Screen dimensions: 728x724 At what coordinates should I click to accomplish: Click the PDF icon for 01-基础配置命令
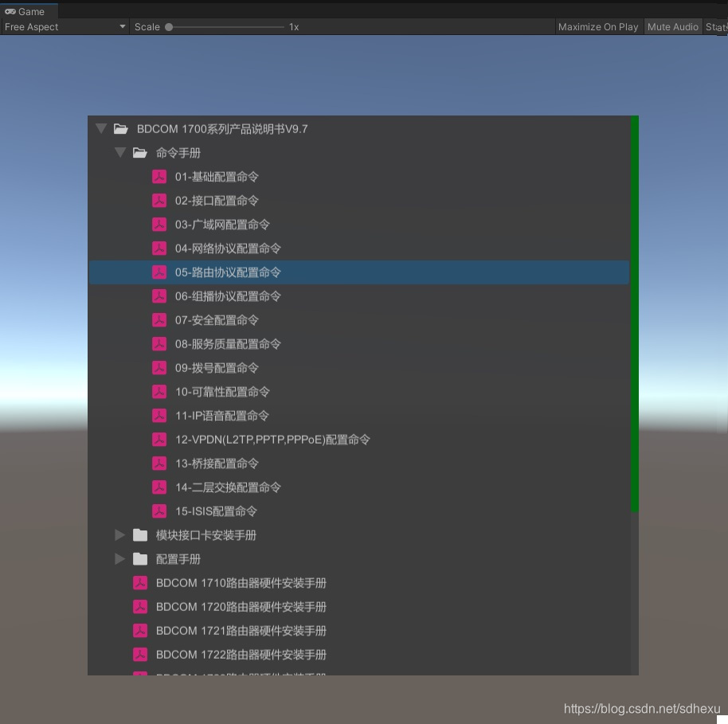click(159, 177)
